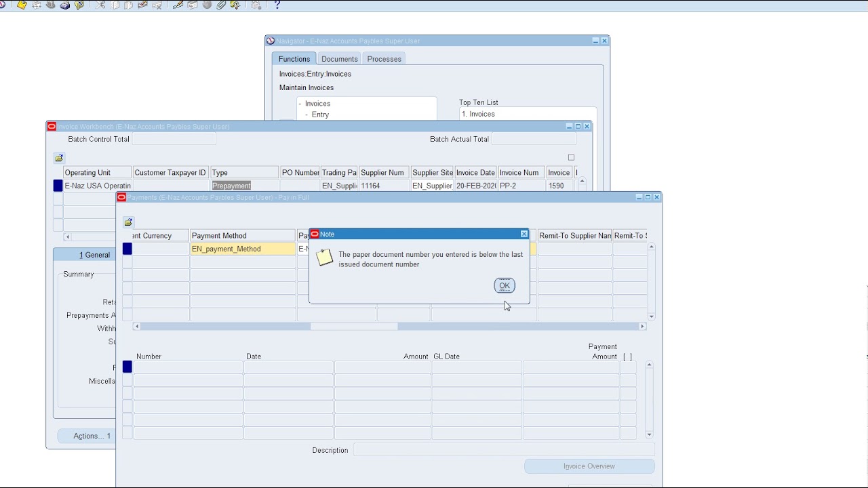The height and width of the screenshot is (488, 868).
Task: Click supplier number 11164 cell
Action: pyautogui.click(x=384, y=186)
